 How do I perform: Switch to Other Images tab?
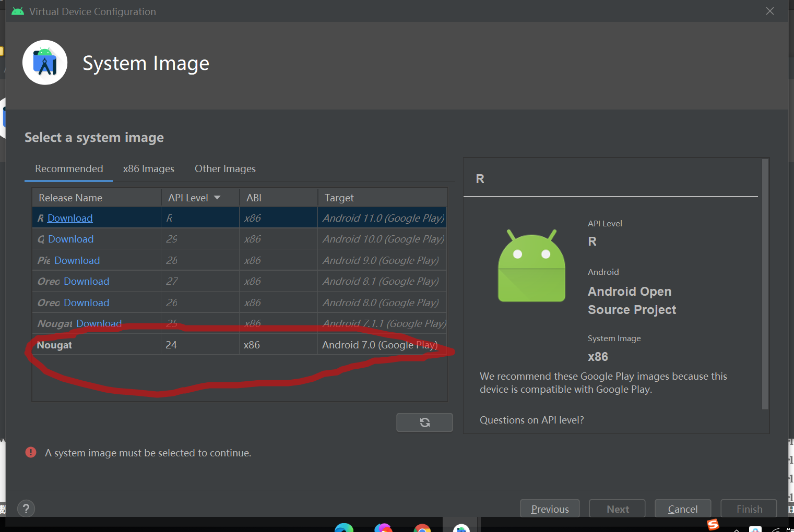pos(225,168)
